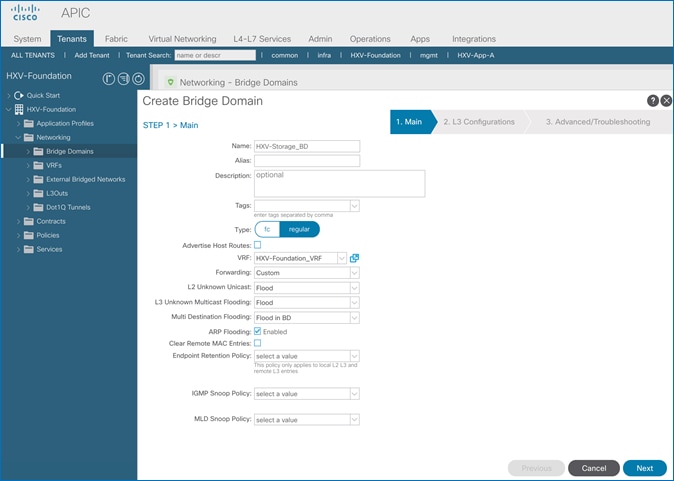
Task: Open the Virtual Networking tab
Action: (x=182, y=39)
